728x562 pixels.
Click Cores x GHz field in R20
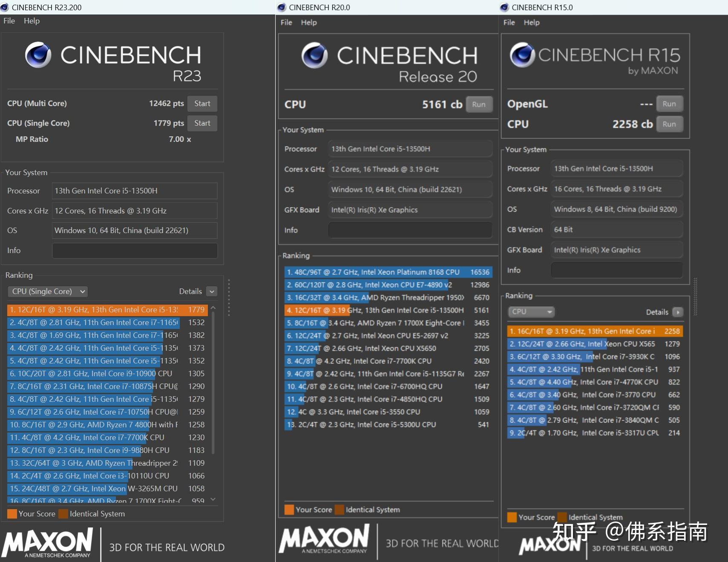(x=410, y=169)
